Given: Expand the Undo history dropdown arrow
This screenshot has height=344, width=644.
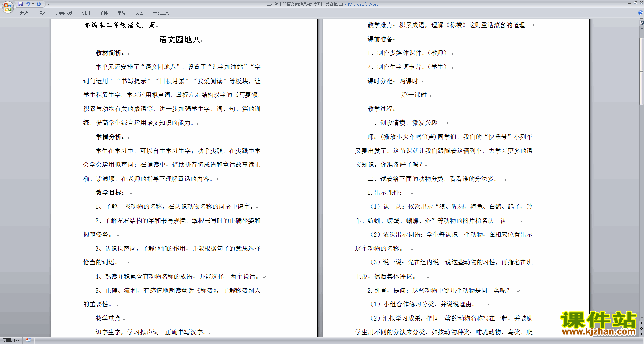Looking at the screenshot, I should click(x=33, y=4).
